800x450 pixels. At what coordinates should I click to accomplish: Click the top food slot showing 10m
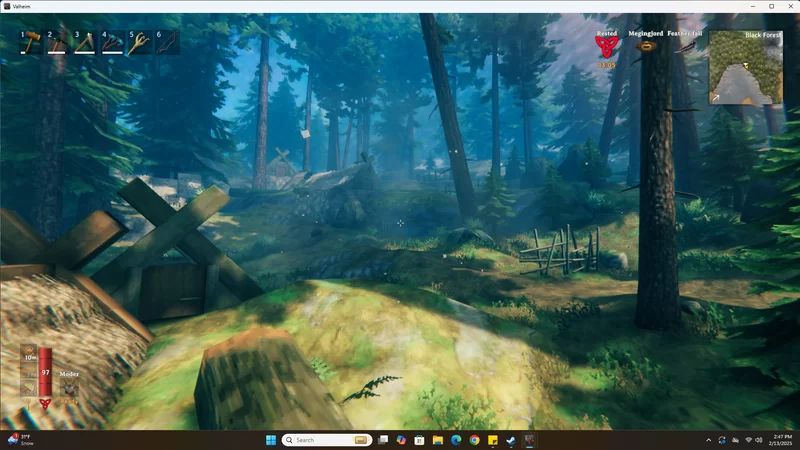coord(29,353)
